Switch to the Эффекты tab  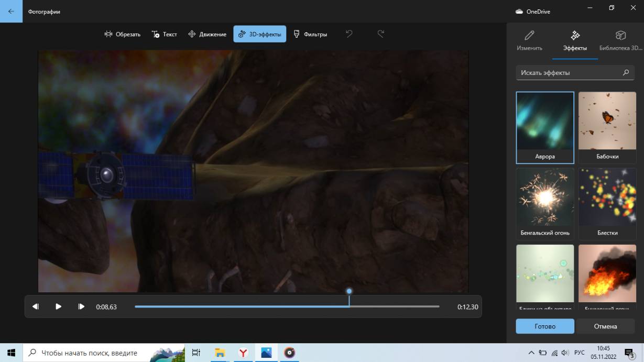pos(575,40)
